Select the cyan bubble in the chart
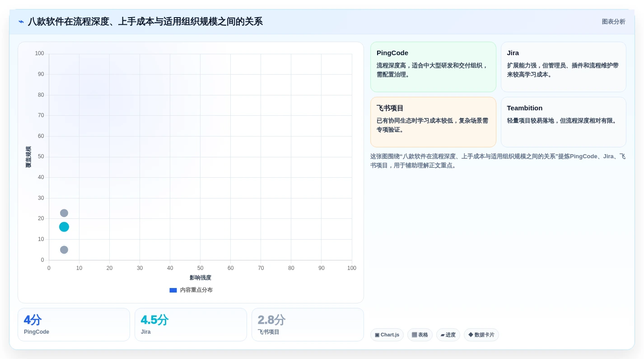The width and height of the screenshot is (644, 359). point(64,227)
